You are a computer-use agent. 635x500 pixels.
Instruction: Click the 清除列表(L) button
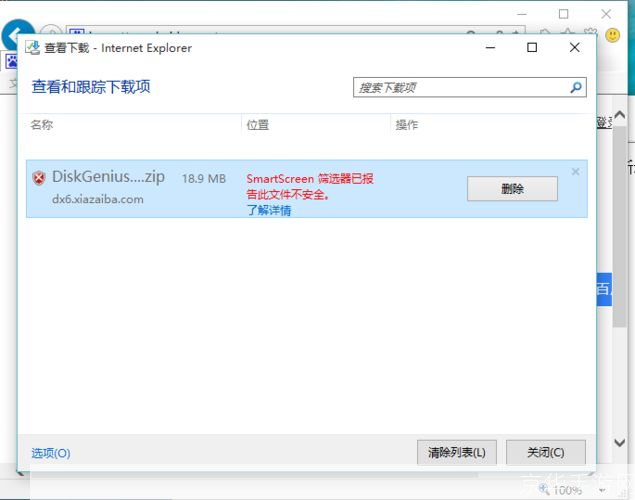tap(457, 452)
